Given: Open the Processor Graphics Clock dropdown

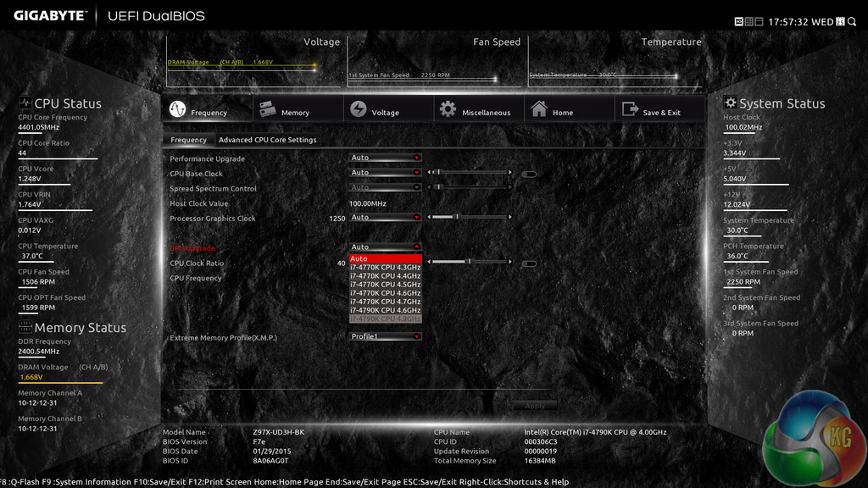Looking at the screenshot, I should point(386,218).
